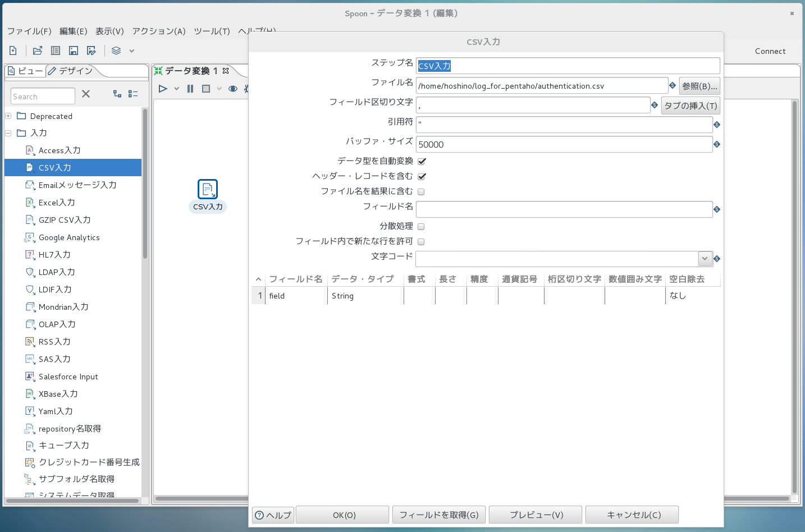Select Google Analytics step in tree
The image size is (805, 532).
point(69,237)
